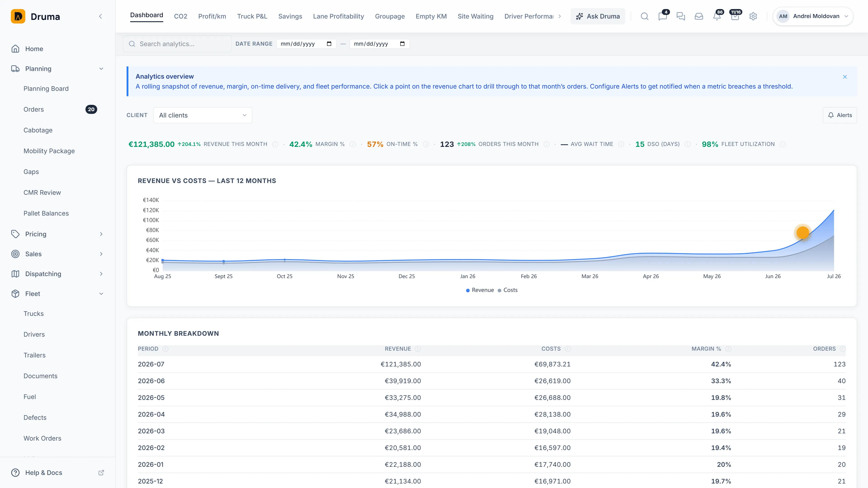Open Work Orders under Fleet
Image resolution: width=868 pixels, height=488 pixels.
tap(42, 439)
